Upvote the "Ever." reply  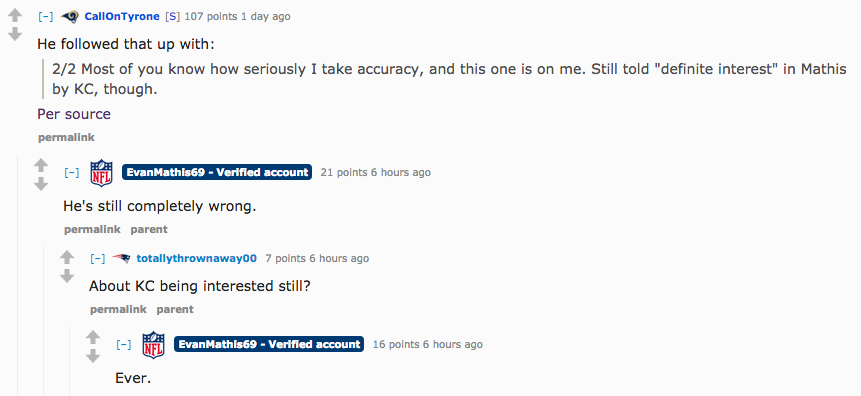(x=93, y=337)
